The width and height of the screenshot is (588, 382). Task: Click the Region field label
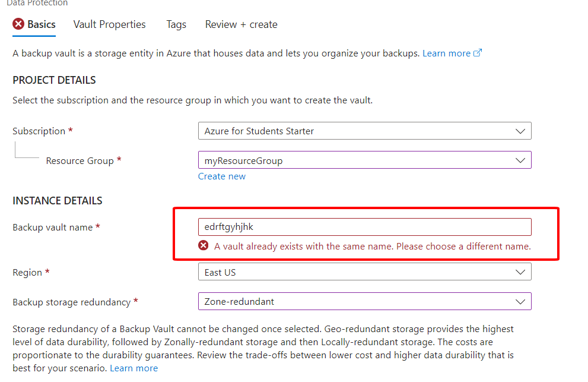point(27,272)
